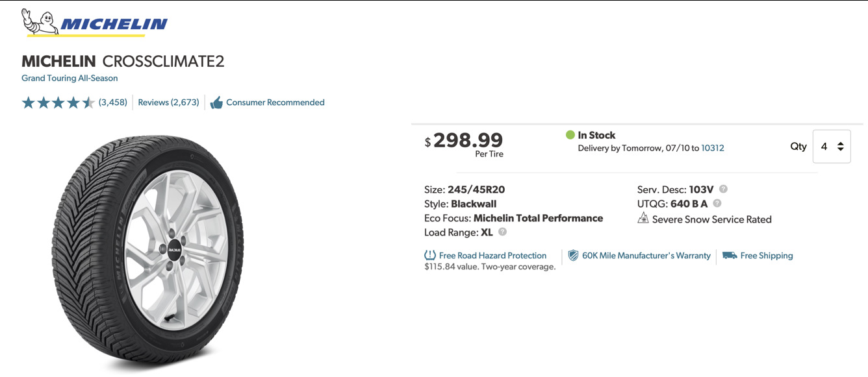Click Free Road Hazard Protection link
The height and width of the screenshot is (377, 868).
[x=492, y=256]
